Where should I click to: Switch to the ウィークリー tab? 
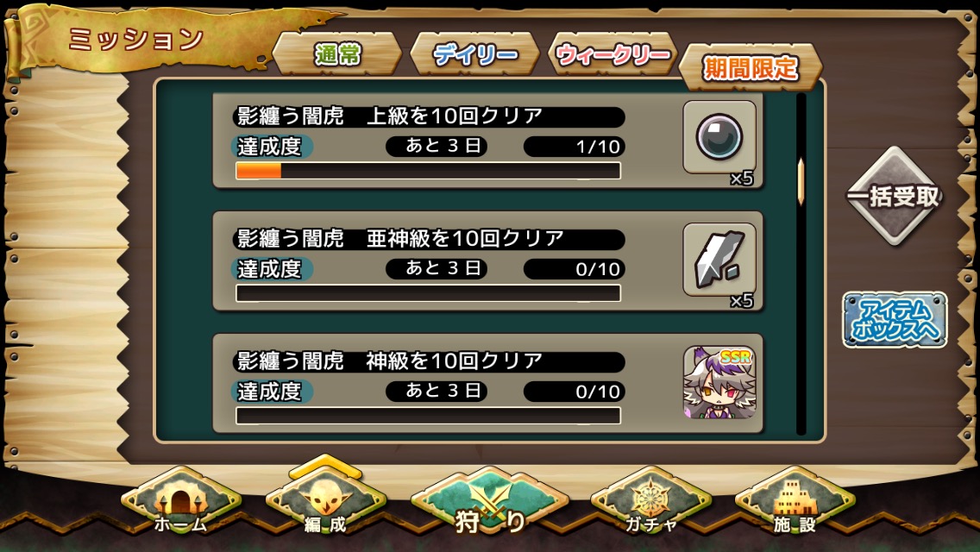612,54
